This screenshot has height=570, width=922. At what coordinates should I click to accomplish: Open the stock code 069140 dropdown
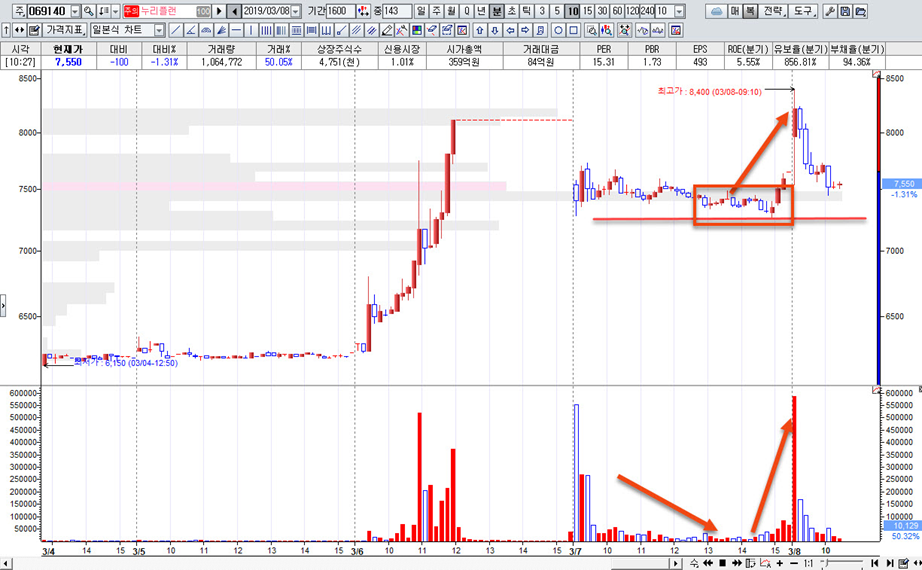[75, 11]
